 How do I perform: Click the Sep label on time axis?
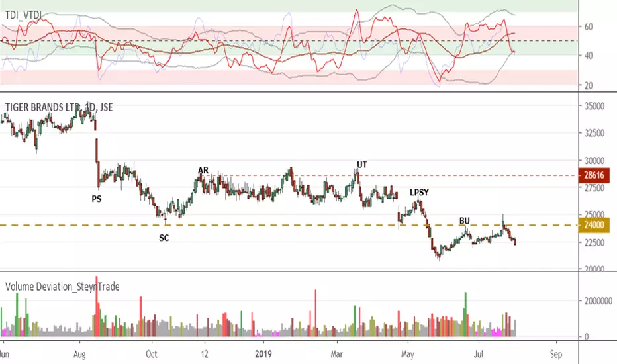(x=556, y=354)
